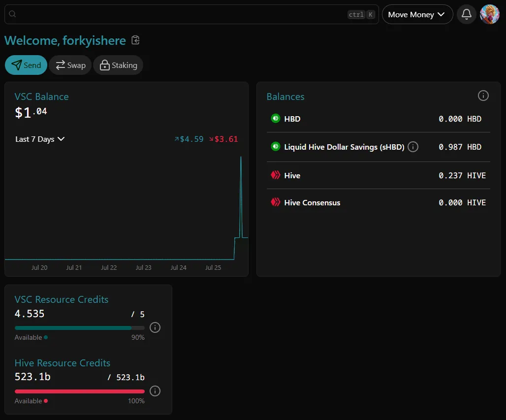Image resolution: width=506 pixels, height=420 pixels.
Task: Click the Hive token icon
Action: (276, 175)
